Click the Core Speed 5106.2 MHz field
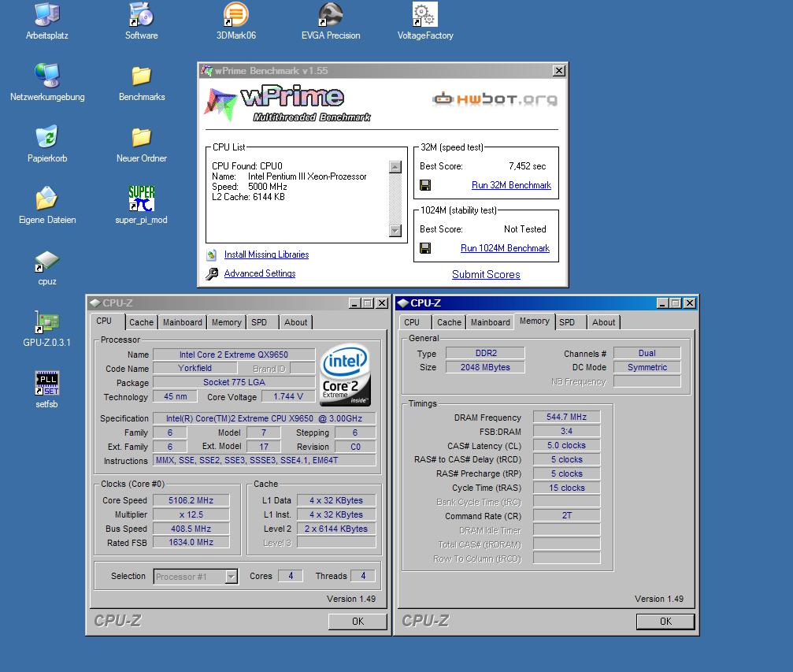This screenshot has width=793, height=672. tap(191, 500)
